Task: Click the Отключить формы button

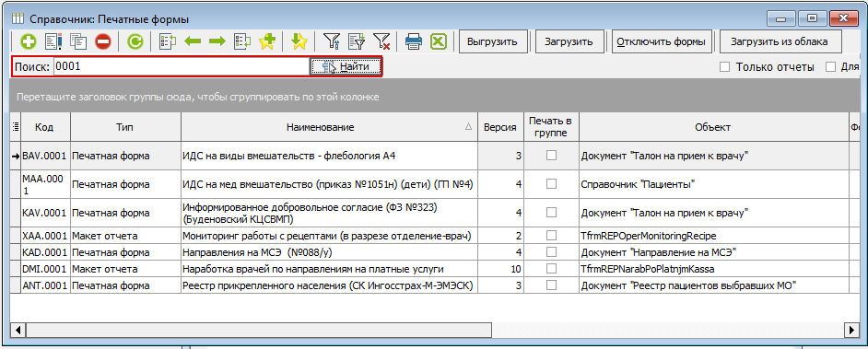Action: point(662,41)
